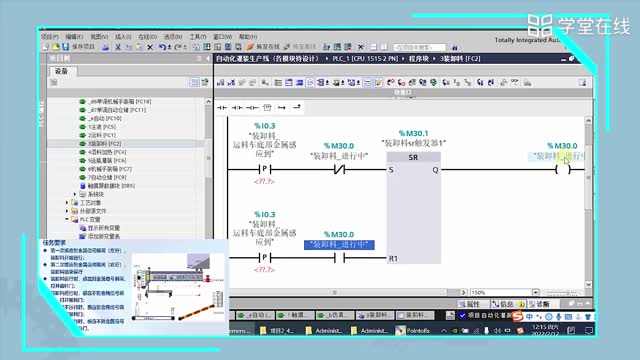Click the SR flip-flop block
Image resolution: width=640 pixels, height=360 pixels.
coord(413,207)
